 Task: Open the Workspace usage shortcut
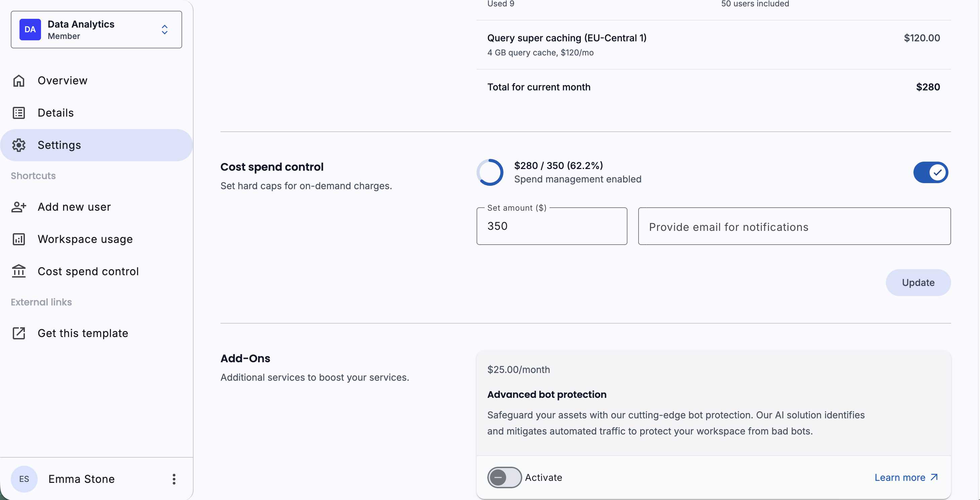click(85, 239)
